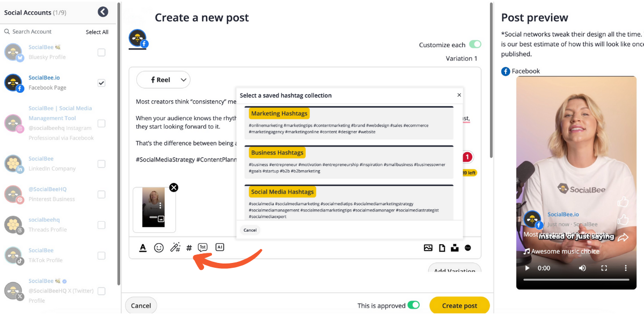
Task: Click the yellow Create post button
Action: point(459,305)
